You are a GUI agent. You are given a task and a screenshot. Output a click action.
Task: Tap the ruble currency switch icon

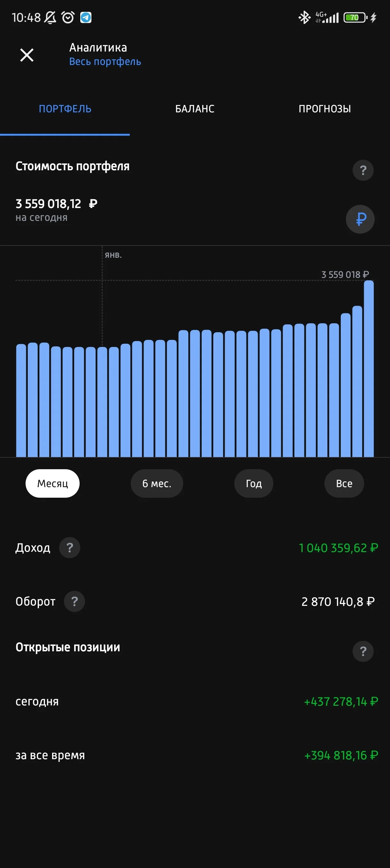(360, 219)
